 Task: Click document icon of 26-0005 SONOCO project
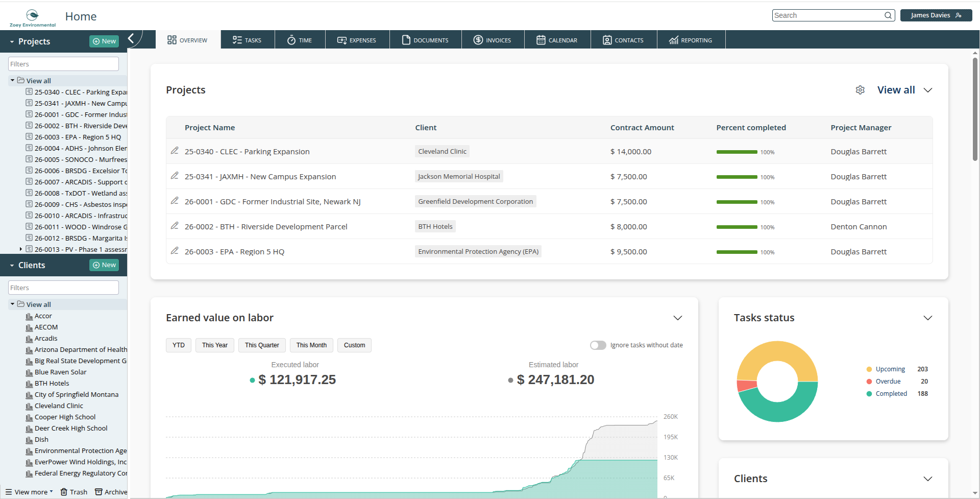coord(29,159)
